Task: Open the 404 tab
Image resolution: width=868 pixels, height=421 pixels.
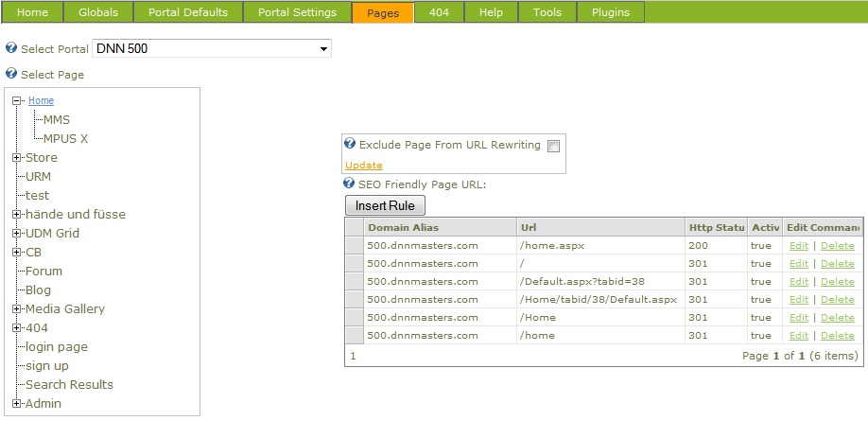Action: point(439,12)
